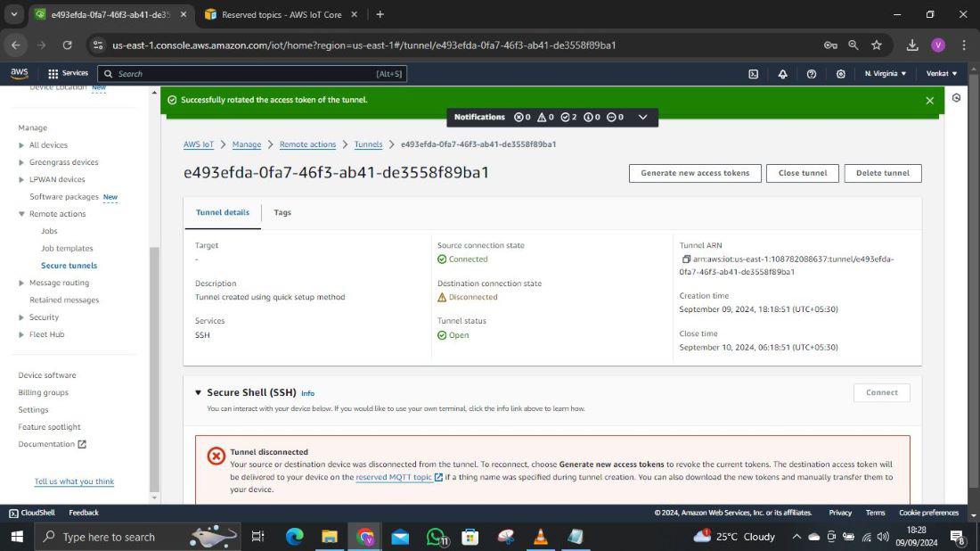
Task: Click the Close tunnel button
Action: (803, 173)
